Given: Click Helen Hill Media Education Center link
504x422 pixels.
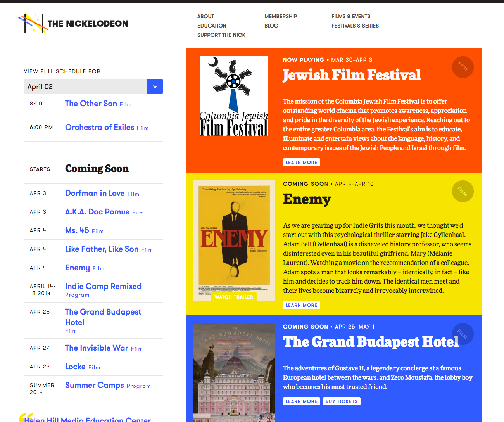Looking at the screenshot, I should (88, 419).
